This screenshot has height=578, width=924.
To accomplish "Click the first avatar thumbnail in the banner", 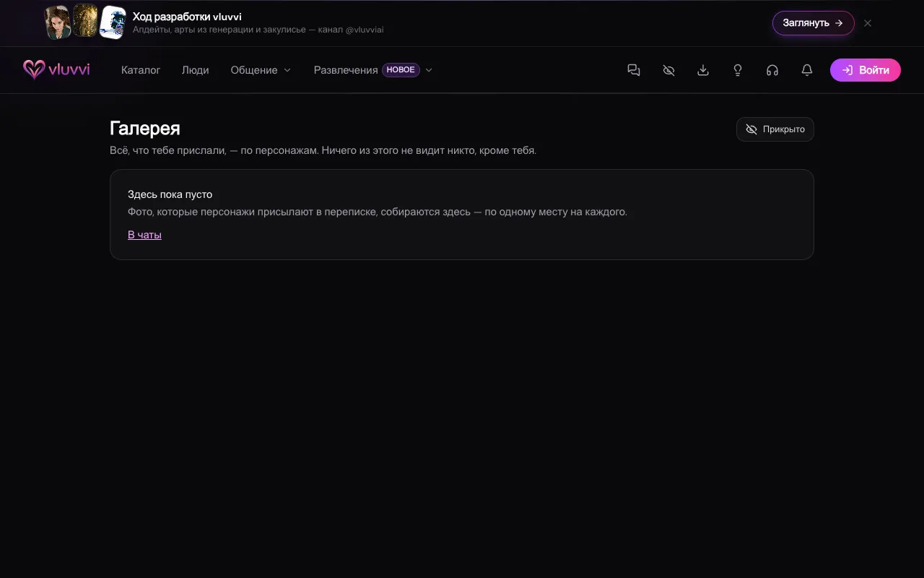I will pyautogui.click(x=58, y=22).
